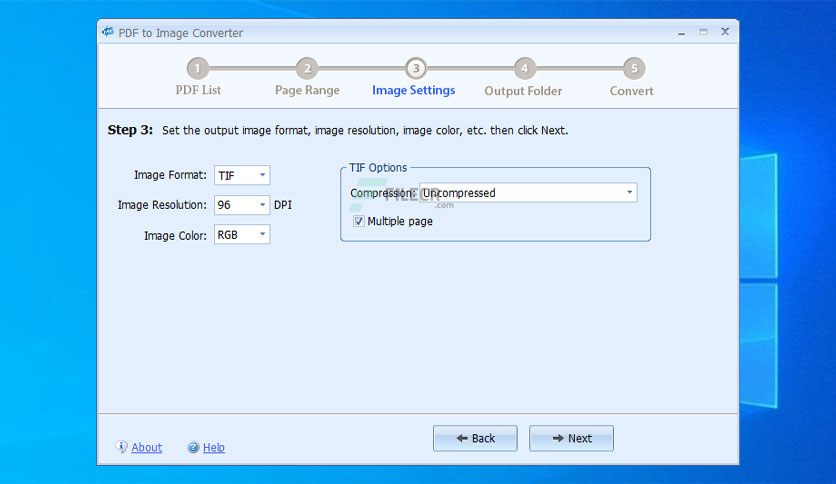Open the Image Format dropdown
The height and width of the screenshot is (484, 836).
coord(242,175)
